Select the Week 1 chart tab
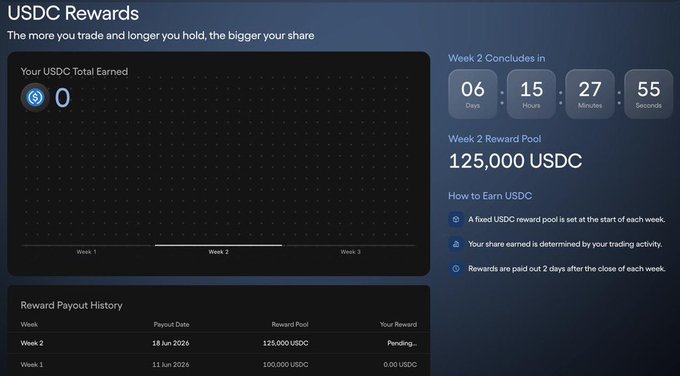 [87, 252]
